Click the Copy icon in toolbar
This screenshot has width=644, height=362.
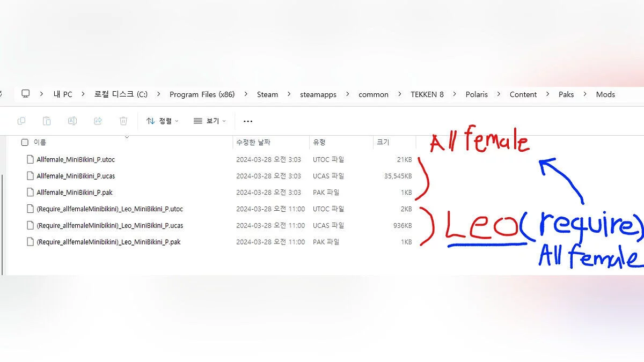tap(21, 121)
